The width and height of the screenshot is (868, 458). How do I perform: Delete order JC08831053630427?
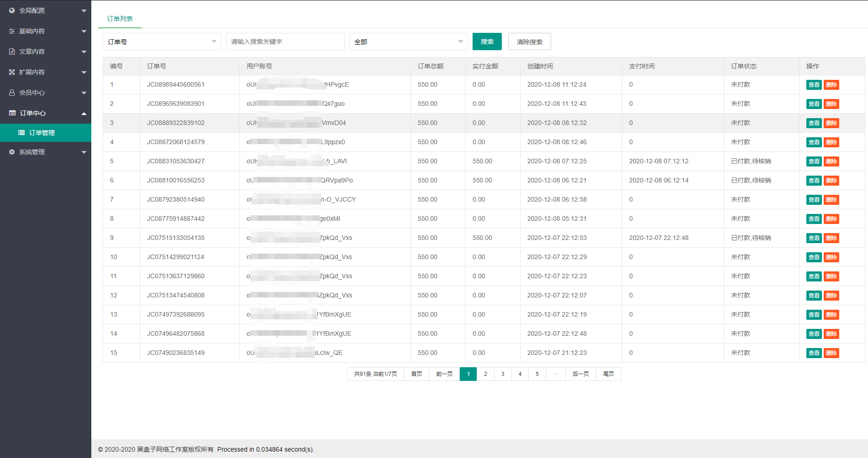[x=831, y=161]
